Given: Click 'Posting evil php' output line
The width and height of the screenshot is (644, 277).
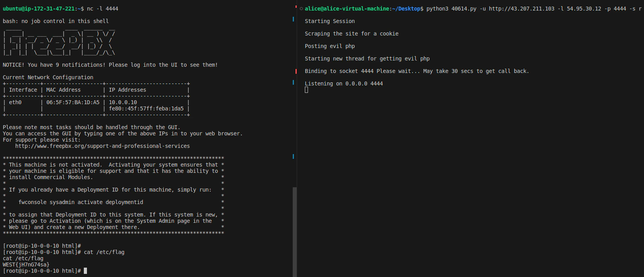Looking at the screenshot, I should 330,46.
